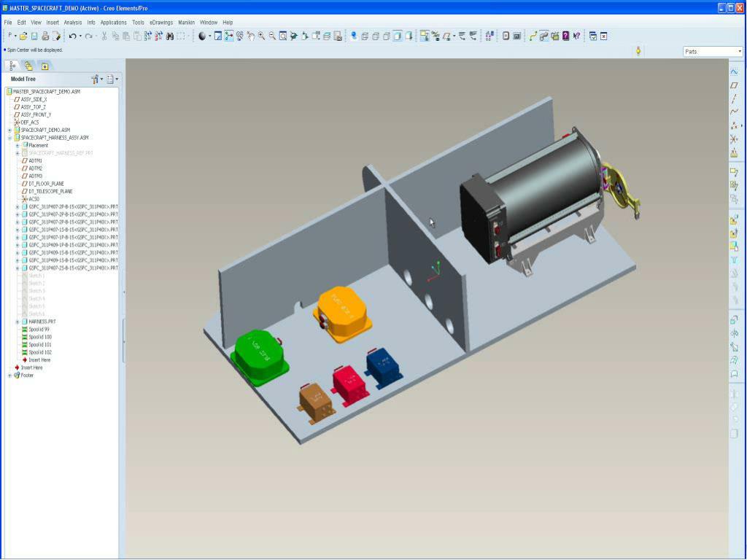The image size is (747, 560).
Task: Open the Parts selection filter dropdown
Action: 713,52
